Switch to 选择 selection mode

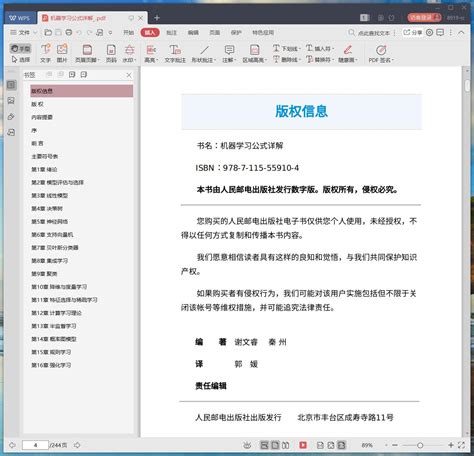(20, 60)
